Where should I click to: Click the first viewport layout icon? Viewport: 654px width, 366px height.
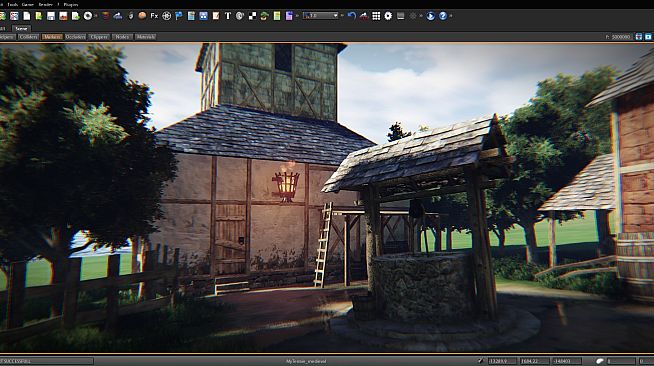pos(639,37)
